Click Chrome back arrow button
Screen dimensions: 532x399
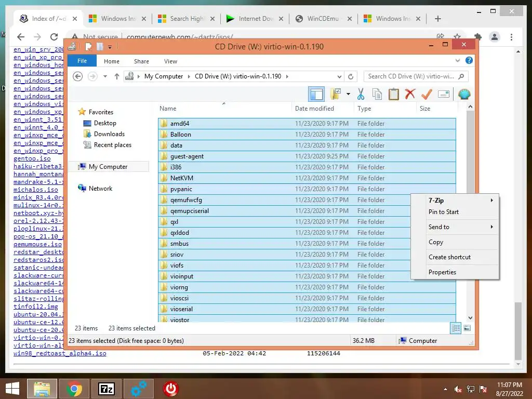tap(21, 37)
